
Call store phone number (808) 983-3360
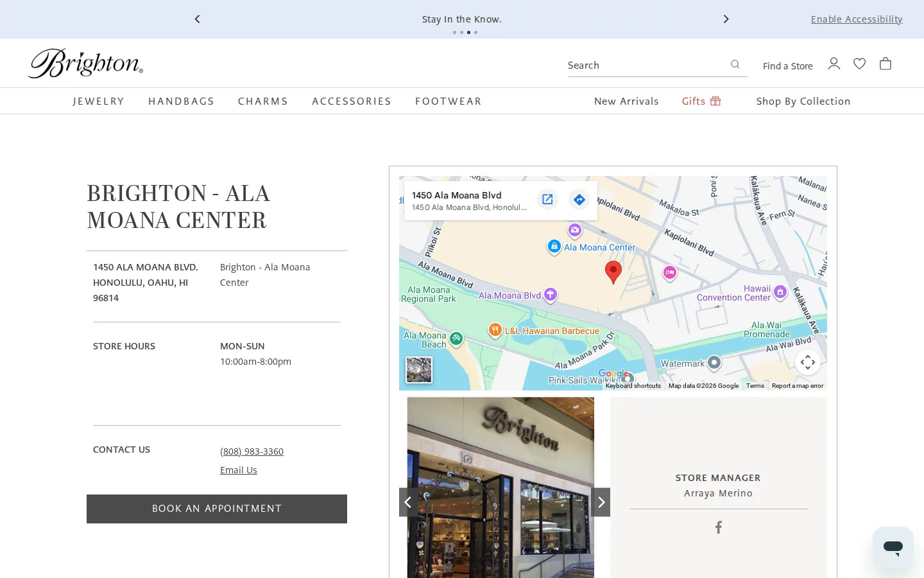[252, 451]
